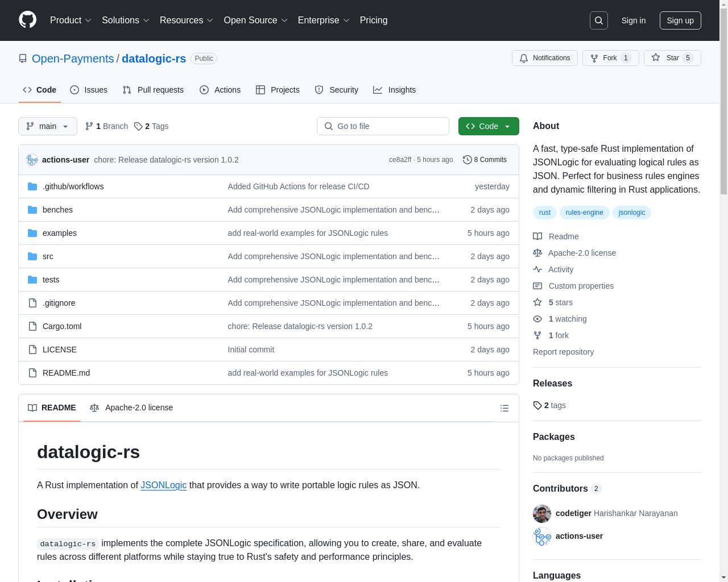Switch to the Actions tab
The image size is (728, 582).
click(x=220, y=90)
